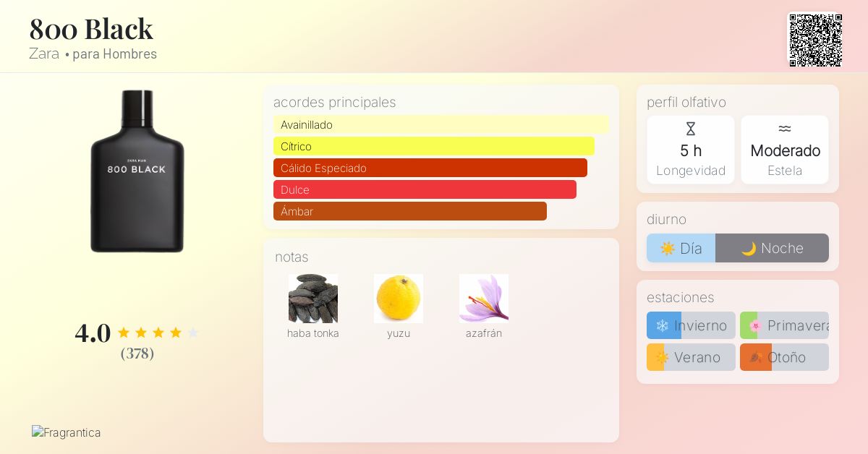This screenshot has height=454, width=868.
Task: Click the hourglass longevity icon
Action: click(x=690, y=129)
